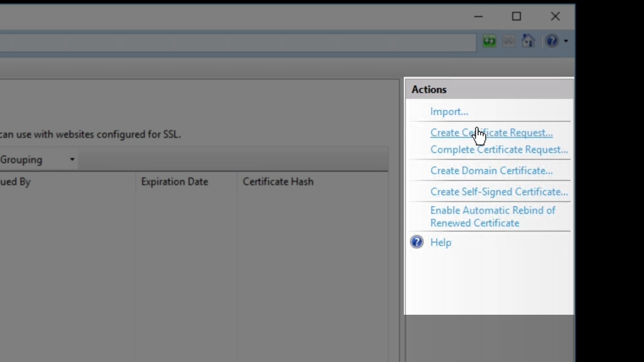Screen dimensions: 644x362
Task: Open Complete Certificate Request... action
Action: click(499, 149)
